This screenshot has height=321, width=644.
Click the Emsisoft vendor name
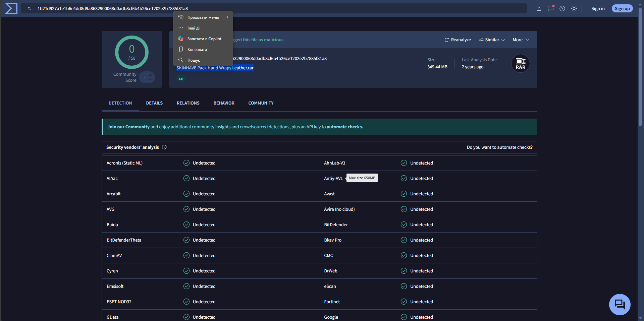pos(115,286)
